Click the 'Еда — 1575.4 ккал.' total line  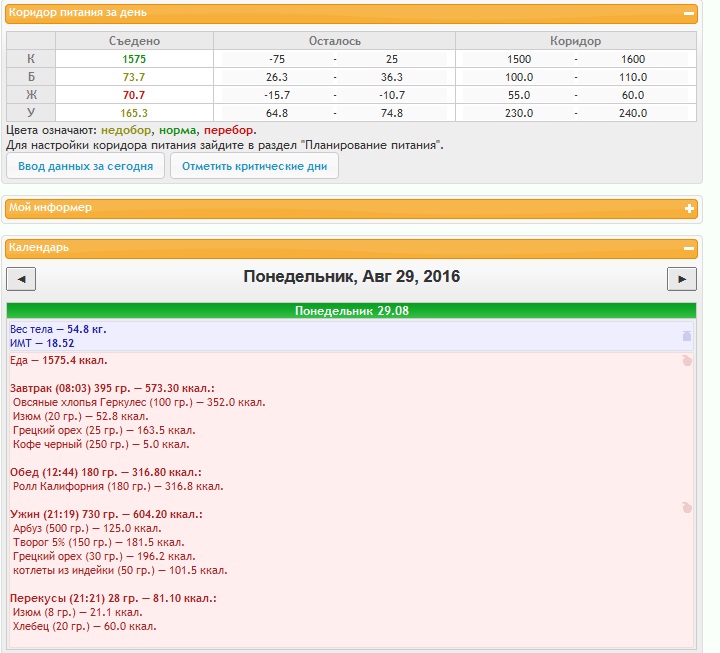tap(58, 360)
